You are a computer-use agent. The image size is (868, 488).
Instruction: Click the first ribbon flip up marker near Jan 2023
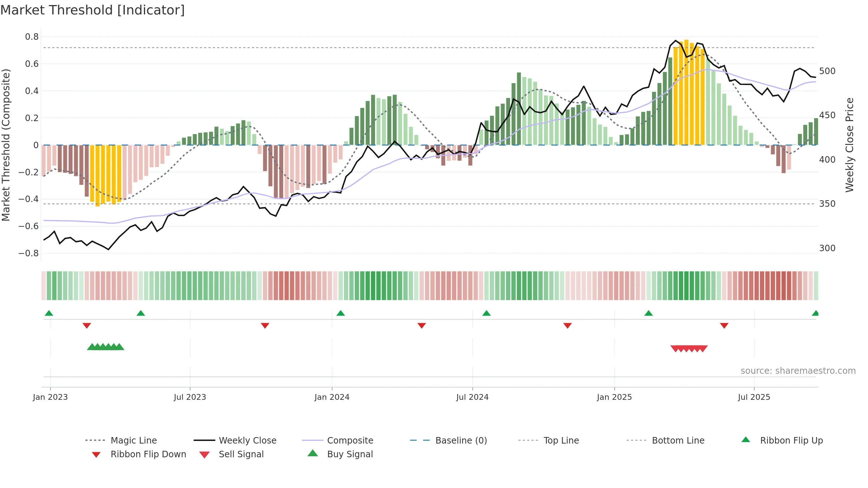click(49, 313)
